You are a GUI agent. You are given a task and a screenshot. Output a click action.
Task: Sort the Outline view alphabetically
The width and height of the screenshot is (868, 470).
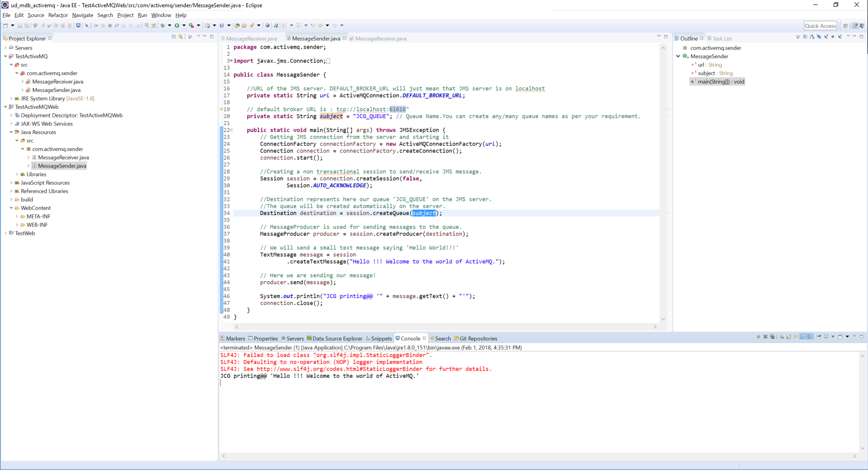pyautogui.click(x=812, y=37)
